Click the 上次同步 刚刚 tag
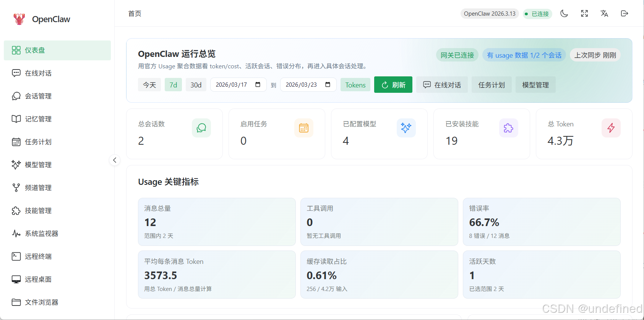Viewport: 644px width, 320px height. click(595, 55)
